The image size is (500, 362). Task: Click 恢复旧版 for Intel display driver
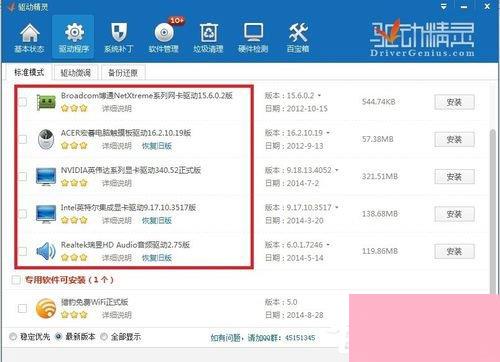click(157, 220)
